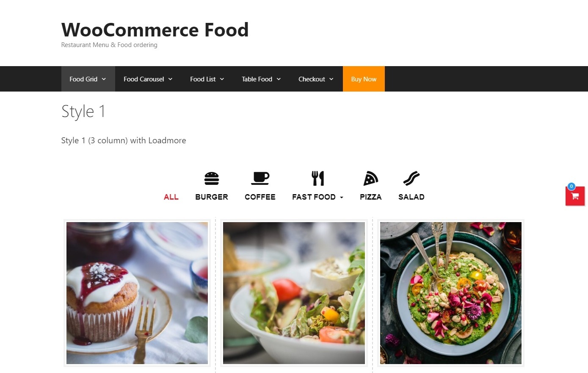Click the orange Buy Now button
The image size is (588, 373).
point(364,79)
